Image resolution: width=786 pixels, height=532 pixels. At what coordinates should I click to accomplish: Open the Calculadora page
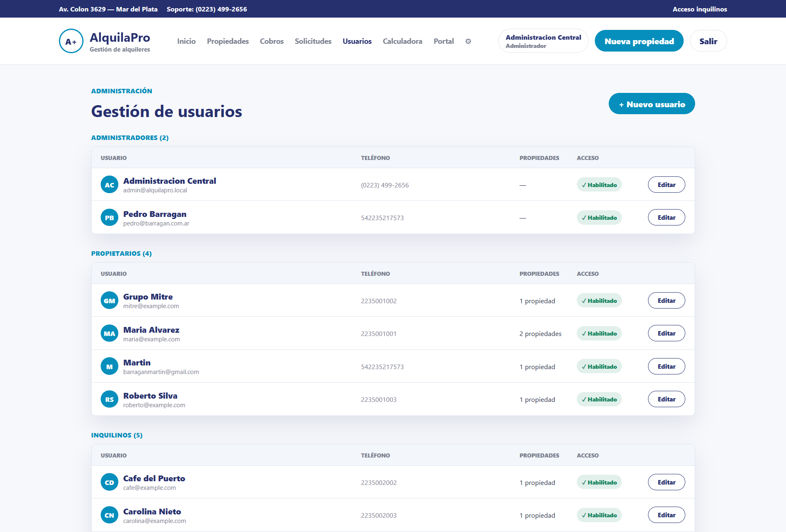[x=402, y=41]
